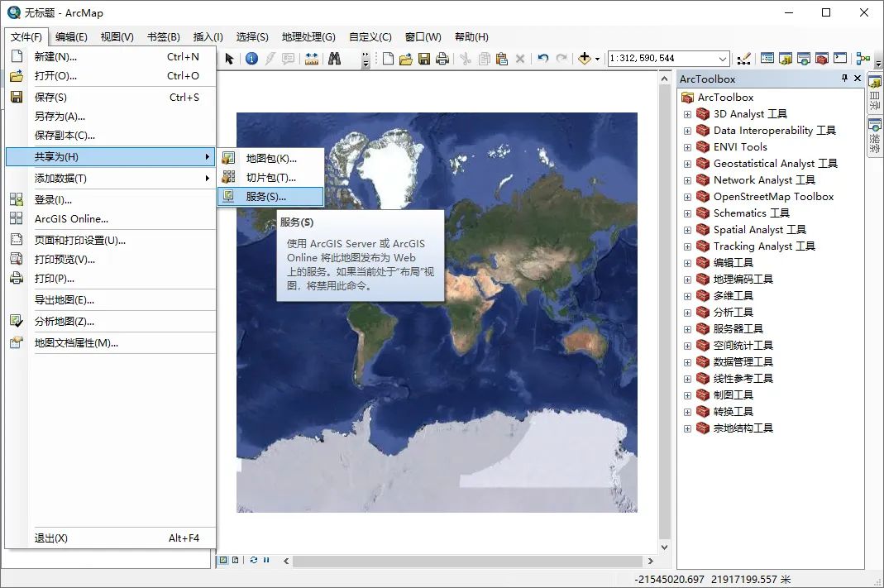Image resolution: width=884 pixels, height=588 pixels.
Task: Expand the Data Interoperability tools node
Action: point(687,131)
